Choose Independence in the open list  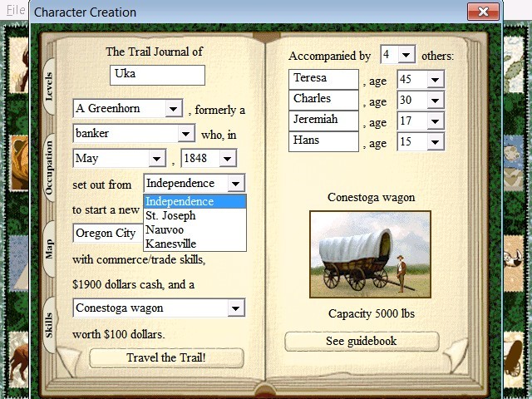[195, 201]
